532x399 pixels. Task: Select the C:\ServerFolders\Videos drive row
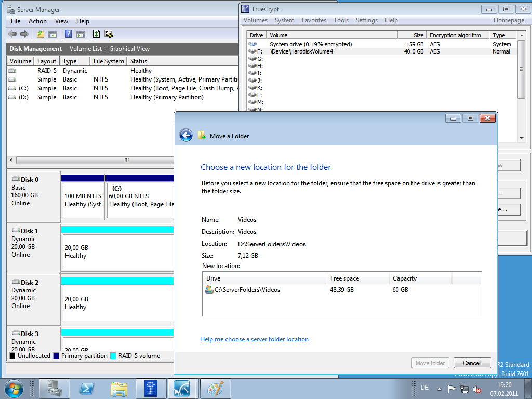[247, 290]
